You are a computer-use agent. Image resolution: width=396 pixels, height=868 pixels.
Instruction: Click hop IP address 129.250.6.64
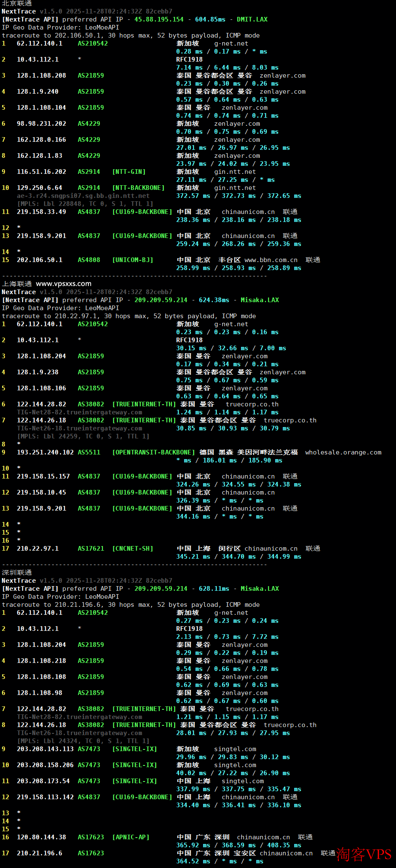point(39,188)
